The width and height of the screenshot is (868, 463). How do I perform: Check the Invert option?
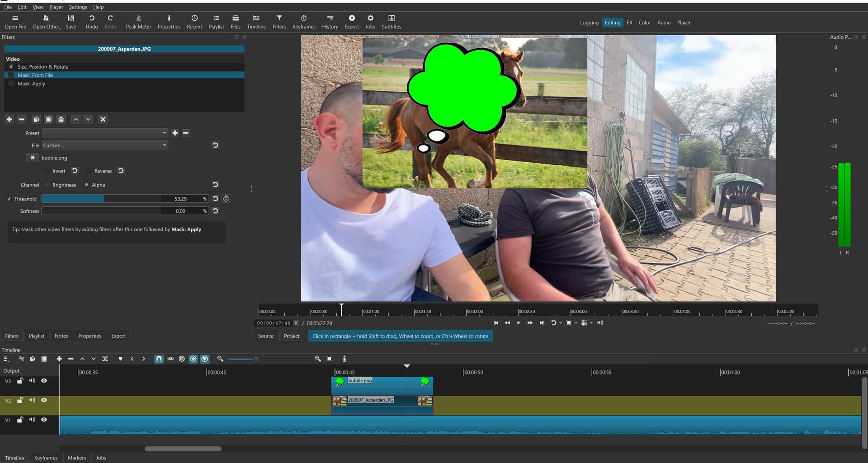click(x=47, y=171)
